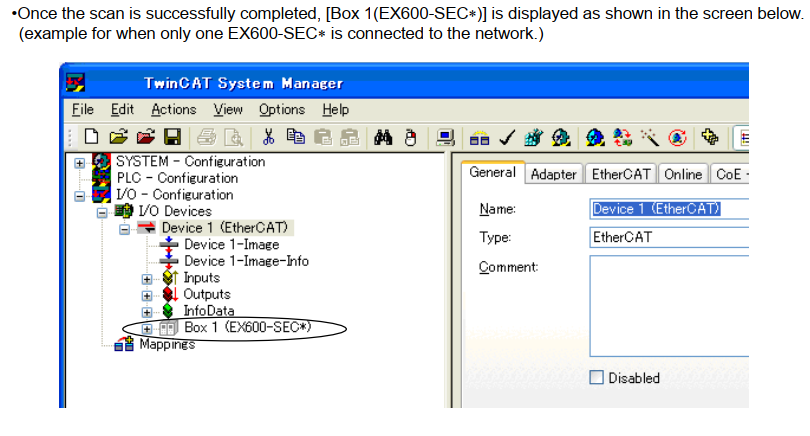
Task: Expand the Inputs node
Action: coord(147,279)
